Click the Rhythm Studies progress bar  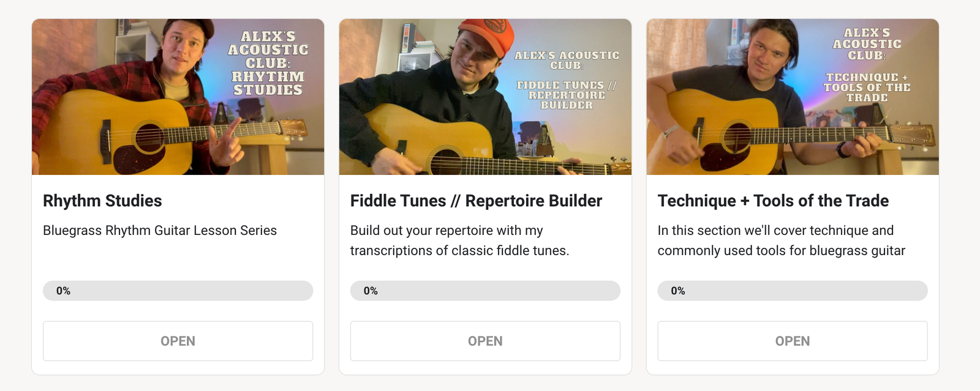pyautogui.click(x=178, y=291)
